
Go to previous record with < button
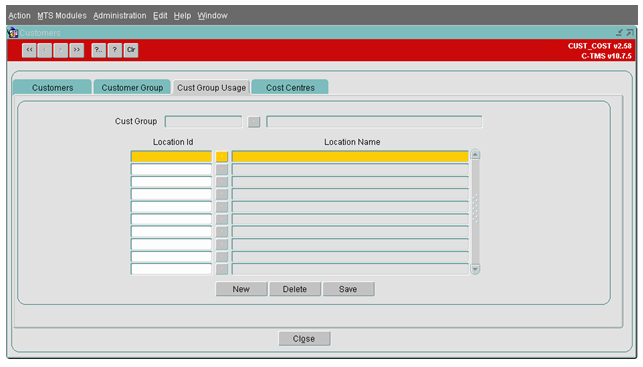click(x=45, y=50)
